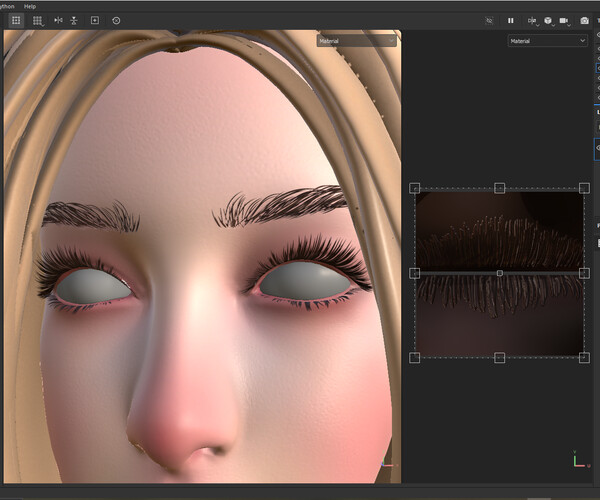Image resolution: width=600 pixels, height=500 pixels.
Task: Open the cube display mode dropdown
Action: 549,21
